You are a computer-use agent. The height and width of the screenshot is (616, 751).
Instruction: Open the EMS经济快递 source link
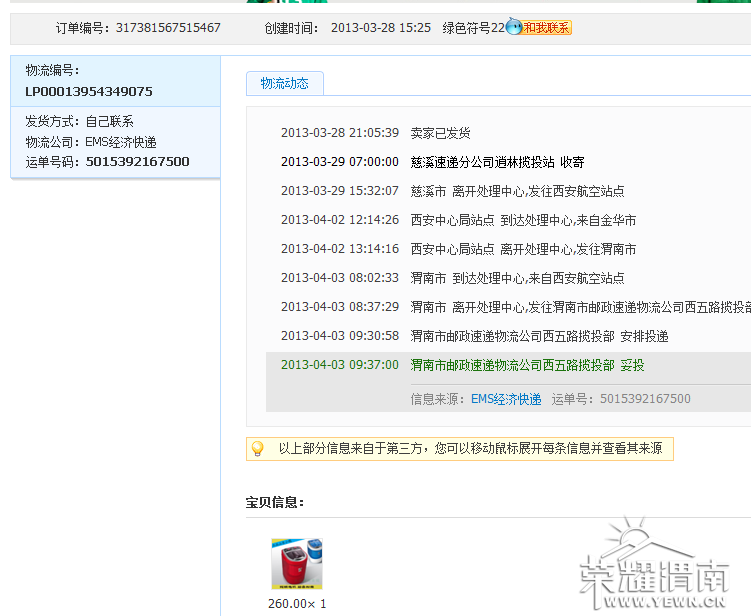(506, 399)
